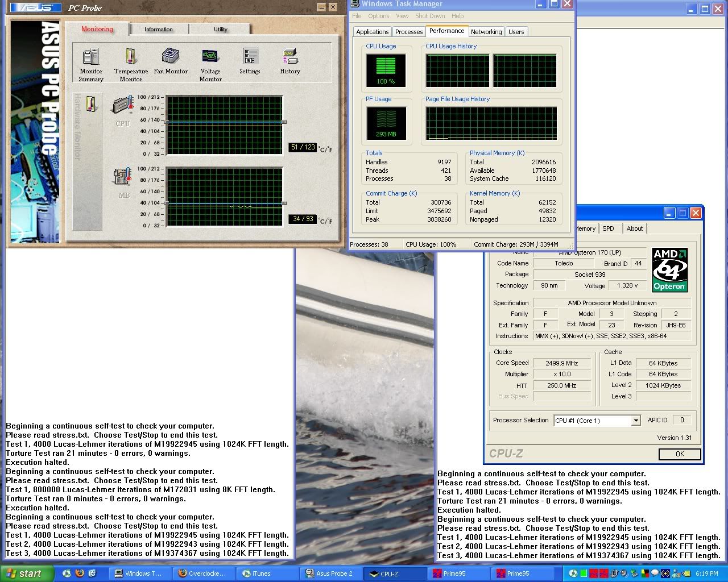Image resolution: width=728 pixels, height=582 pixels.
Task: Click the Level 2 cache value 1024 KBytes
Action: pyautogui.click(x=663, y=385)
